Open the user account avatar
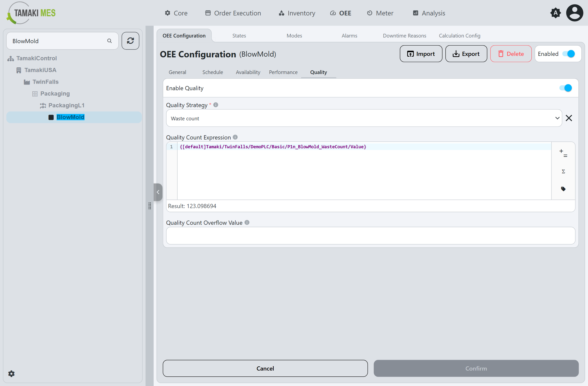The height and width of the screenshot is (386, 588). (575, 13)
